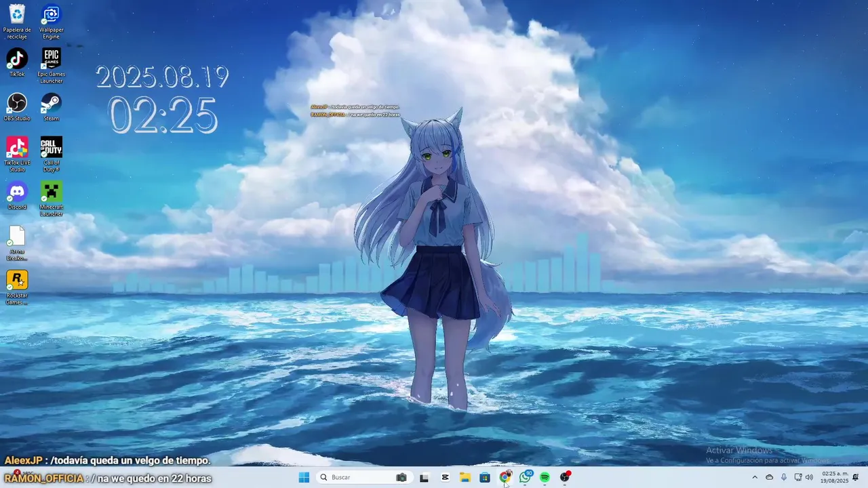
Task: Select the OBS Studio desktop shortcut
Action: coord(17,107)
